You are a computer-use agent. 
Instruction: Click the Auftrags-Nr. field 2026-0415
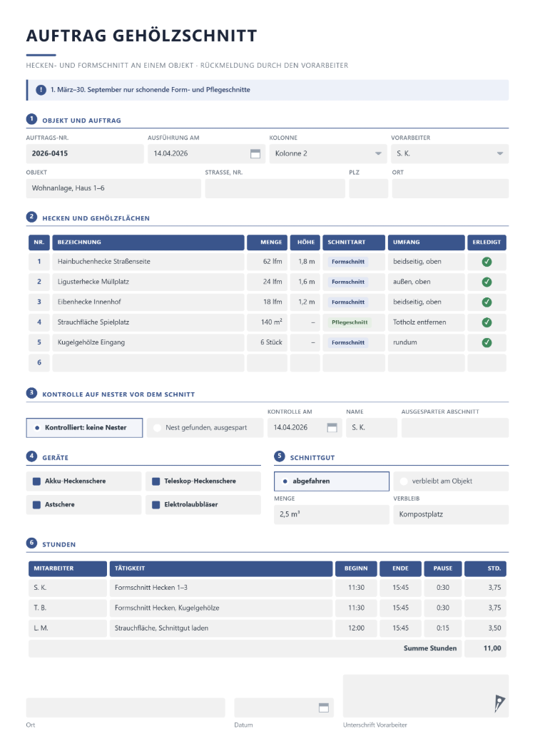point(85,154)
